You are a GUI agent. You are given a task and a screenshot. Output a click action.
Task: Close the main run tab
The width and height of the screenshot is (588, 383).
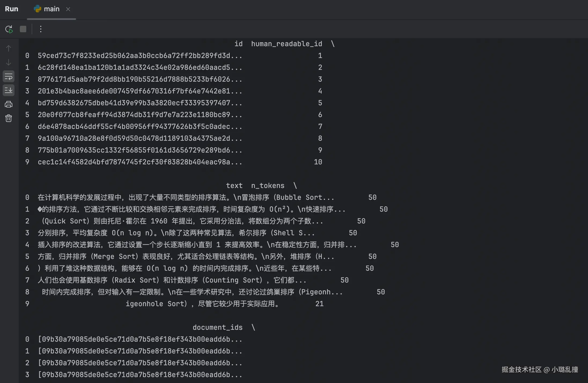(x=68, y=9)
